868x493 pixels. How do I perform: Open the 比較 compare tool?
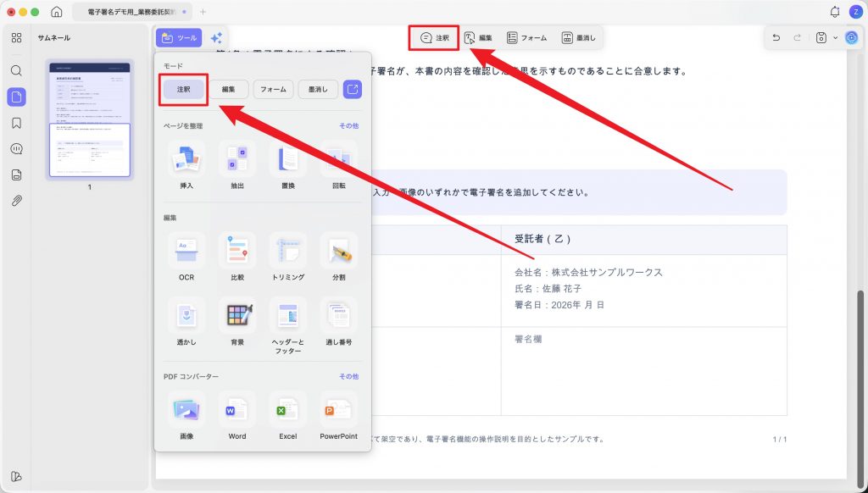point(237,257)
